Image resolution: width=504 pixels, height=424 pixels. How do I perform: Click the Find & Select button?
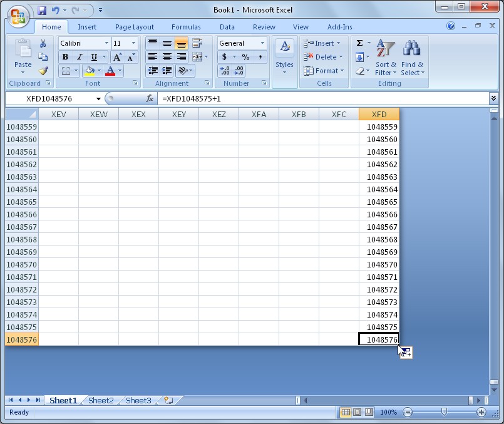click(413, 58)
